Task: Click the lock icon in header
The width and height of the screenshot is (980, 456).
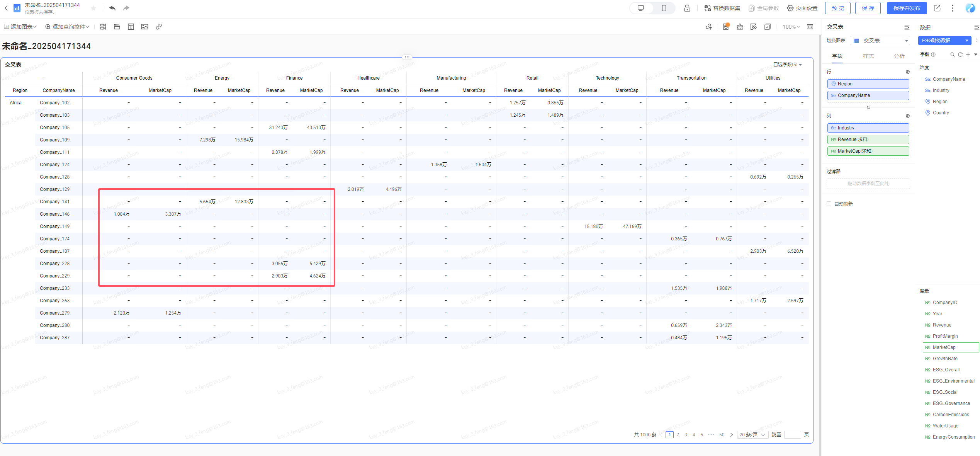Action: tap(687, 8)
